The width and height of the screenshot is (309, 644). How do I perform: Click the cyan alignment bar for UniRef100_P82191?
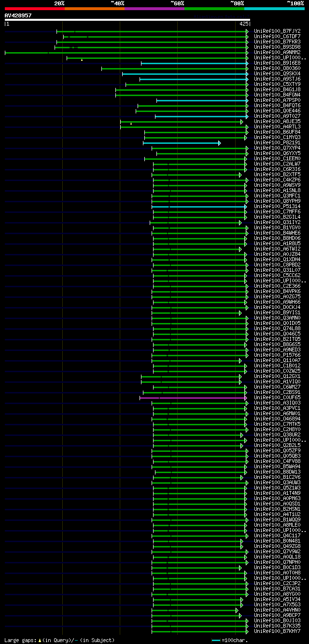click(182, 143)
